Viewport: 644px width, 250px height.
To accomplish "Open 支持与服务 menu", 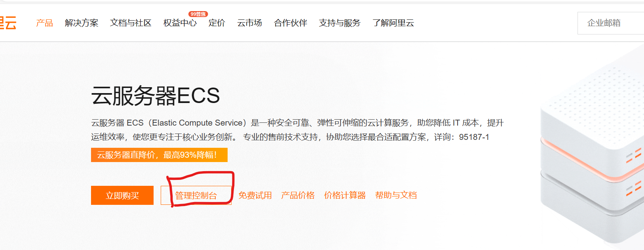I will [x=340, y=23].
